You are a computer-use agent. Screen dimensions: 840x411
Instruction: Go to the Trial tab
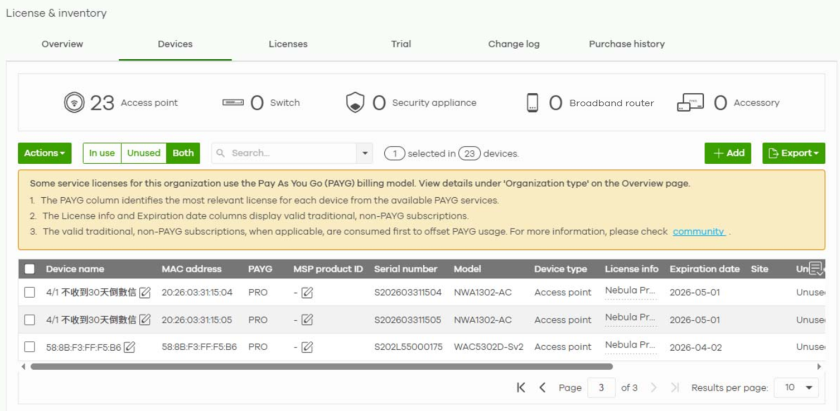click(x=401, y=44)
